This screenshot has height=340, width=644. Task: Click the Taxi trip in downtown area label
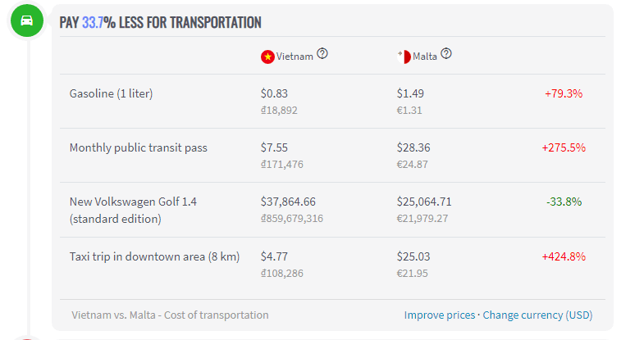pyautogui.click(x=154, y=256)
